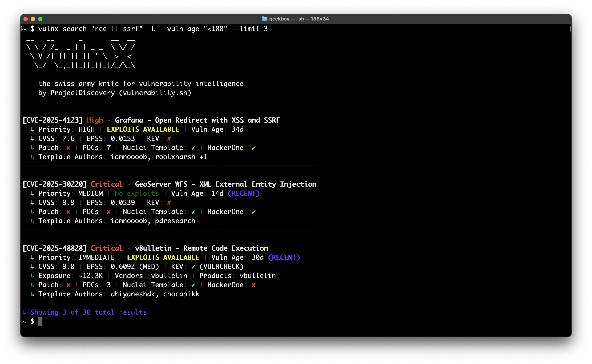Click 'EPSS: 0.0153' value
Viewport: 592px width, 364px height.
[111, 138]
